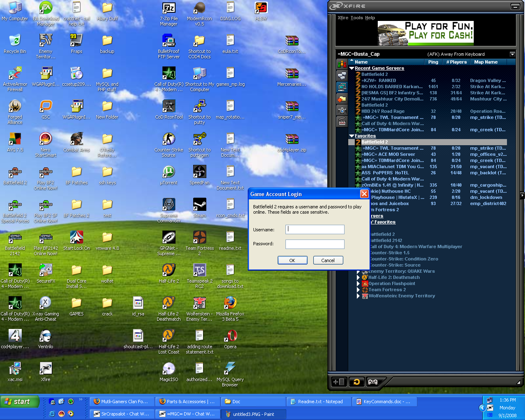Select the HLSW desktop icon
This screenshot has width=525, height=420.
point(261,11)
